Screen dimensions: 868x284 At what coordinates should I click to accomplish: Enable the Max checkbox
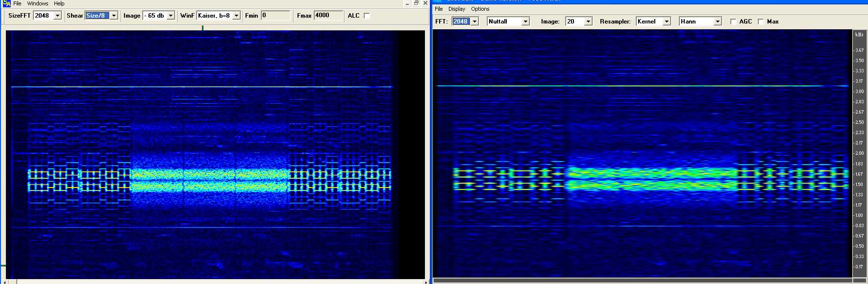pos(761,22)
